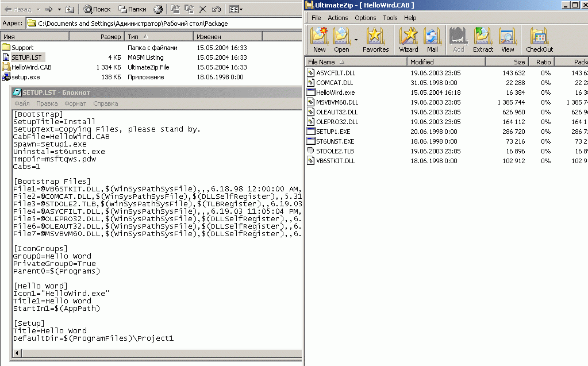
Task: Launch the Wizard from UltimateZip toolbar
Action: tap(408, 40)
